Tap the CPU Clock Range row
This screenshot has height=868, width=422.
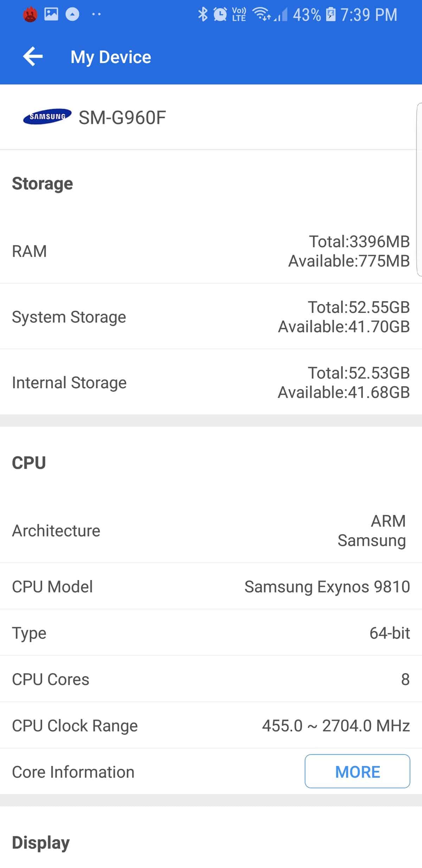pos(211,725)
